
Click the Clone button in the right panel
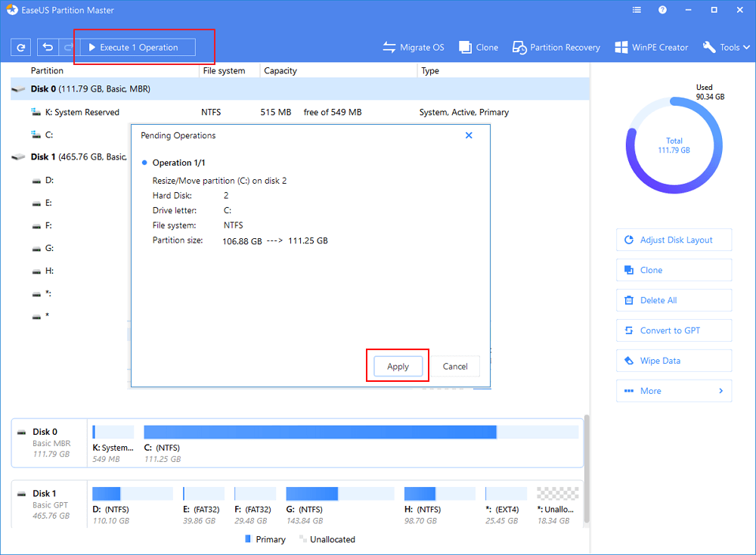[674, 270]
